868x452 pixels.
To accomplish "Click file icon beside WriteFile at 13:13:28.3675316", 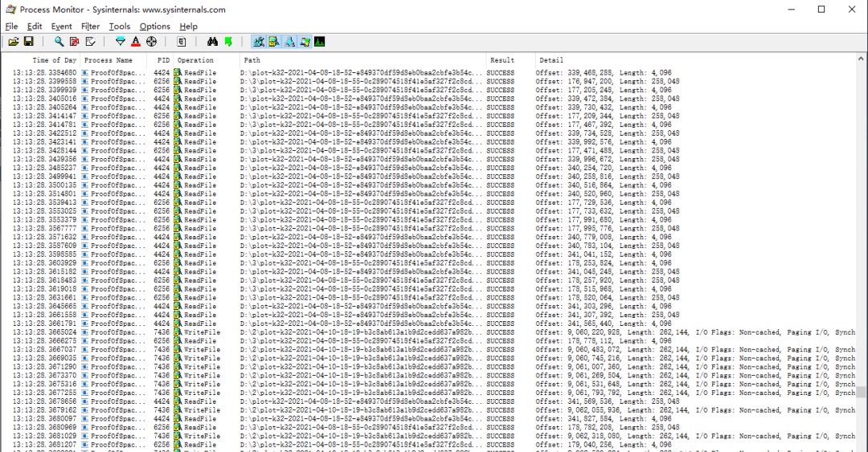I will (x=178, y=384).
